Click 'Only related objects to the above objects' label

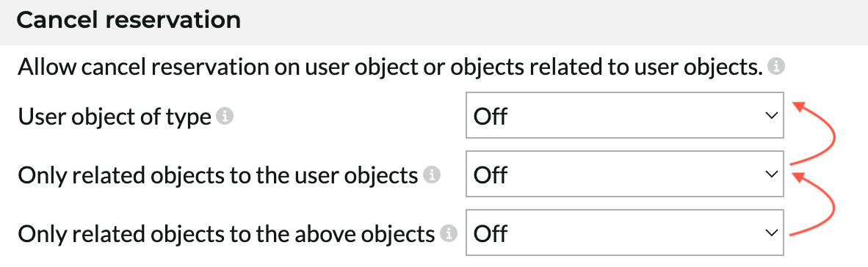[226, 235]
